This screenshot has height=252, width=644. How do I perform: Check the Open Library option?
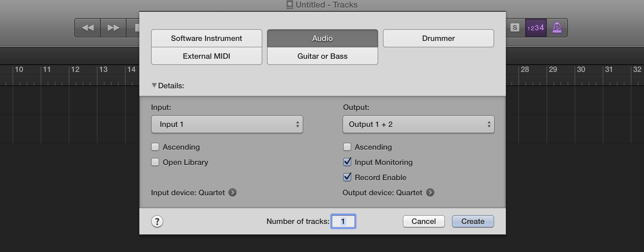coord(155,162)
